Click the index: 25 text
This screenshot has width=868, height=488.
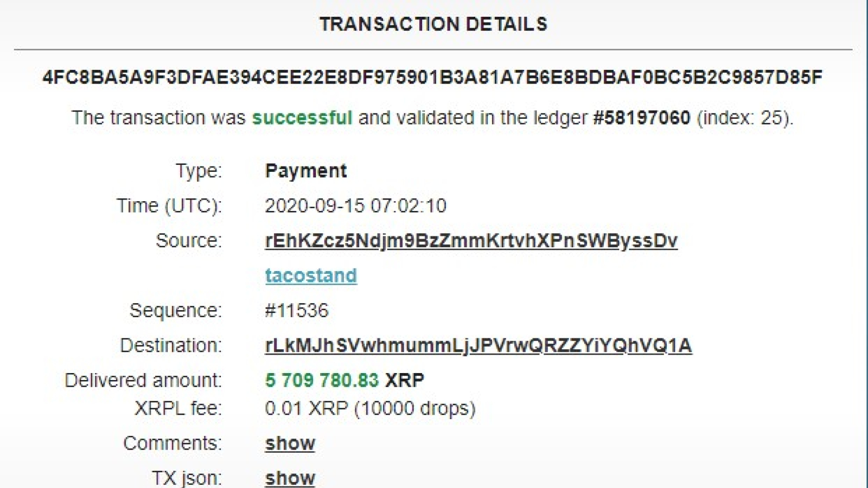[x=743, y=118]
